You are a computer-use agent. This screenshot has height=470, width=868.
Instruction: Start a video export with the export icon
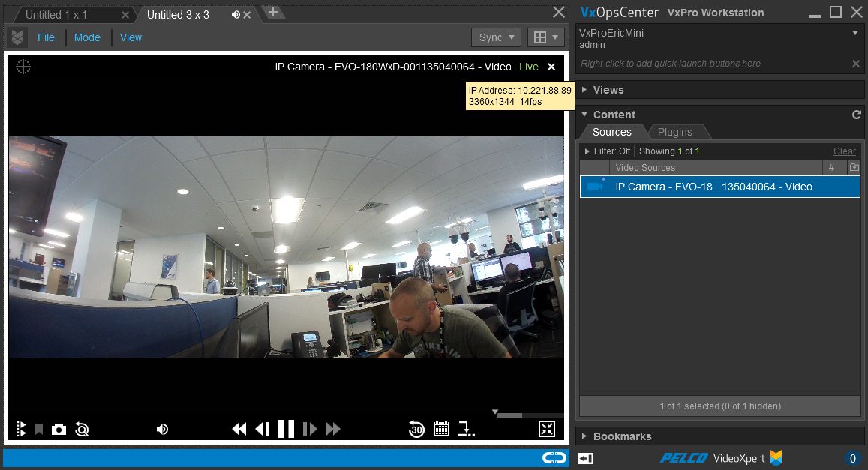click(x=466, y=429)
